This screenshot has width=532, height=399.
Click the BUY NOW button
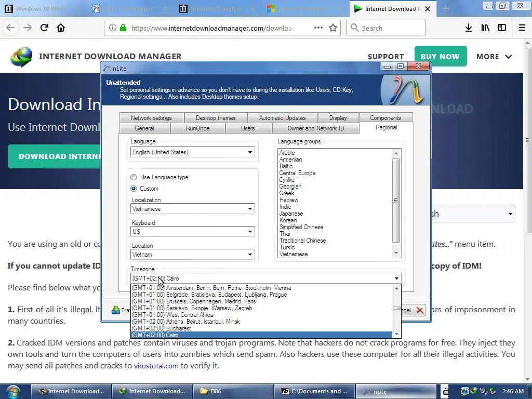click(x=441, y=56)
